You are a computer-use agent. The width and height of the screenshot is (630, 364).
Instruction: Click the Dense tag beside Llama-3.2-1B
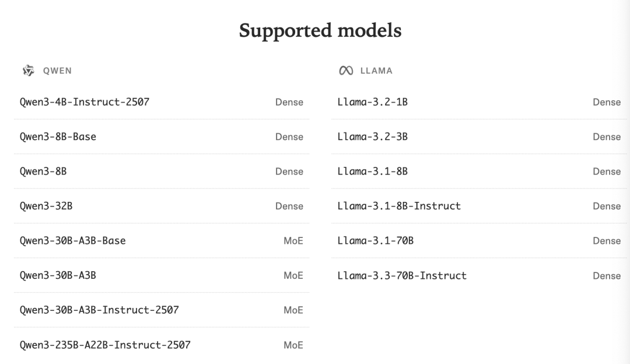click(x=607, y=102)
